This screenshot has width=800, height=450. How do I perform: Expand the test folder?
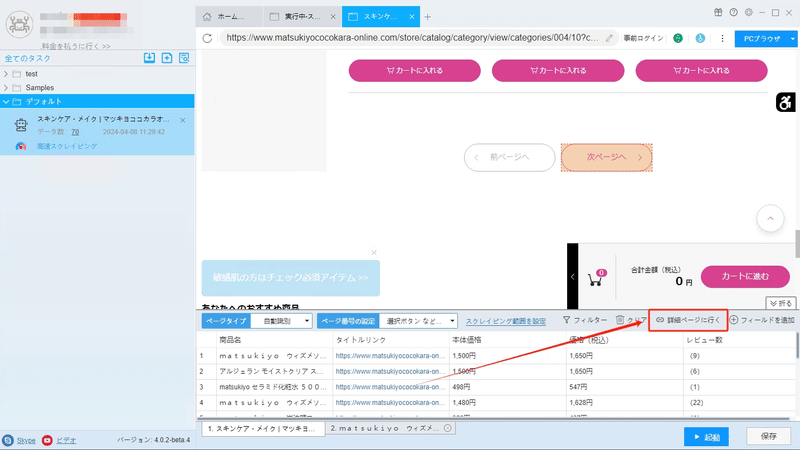pos(6,74)
